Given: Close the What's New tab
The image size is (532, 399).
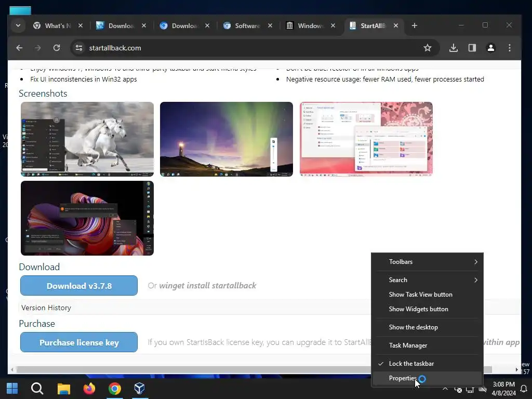Looking at the screenshot, I should [x=81, y=26].
